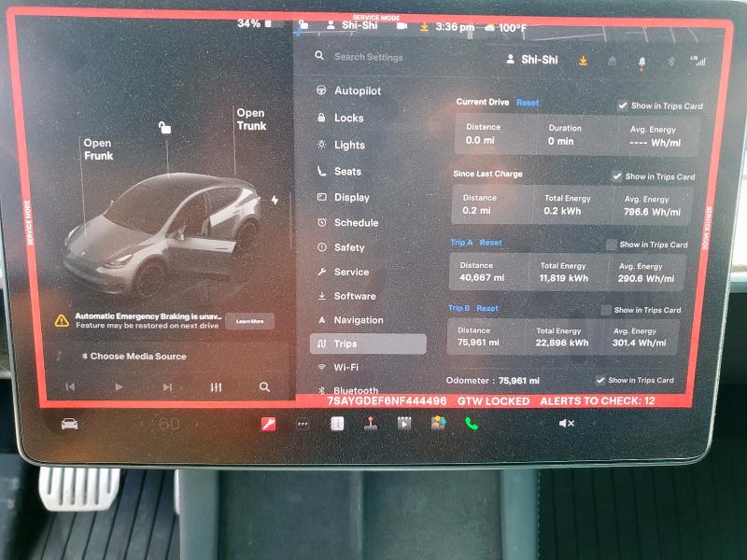Click Learn More about emergency braking
Screen dimensions: 747x560
click(x=249, y=321)
